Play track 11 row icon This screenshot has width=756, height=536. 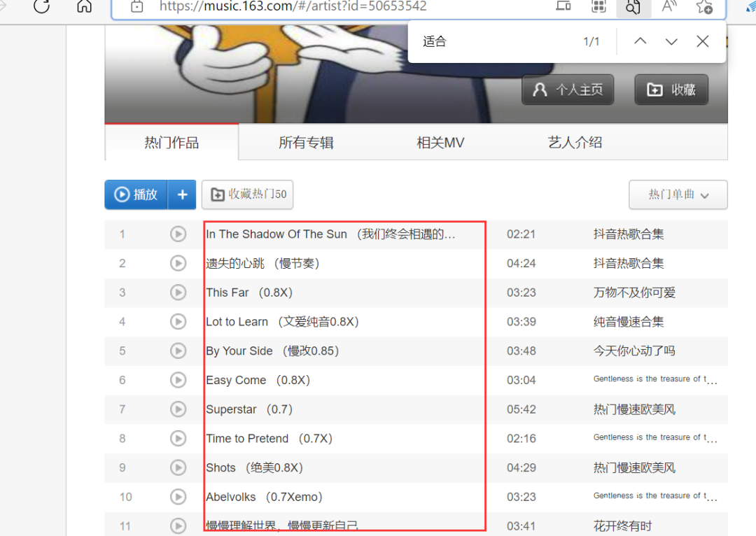click(x=178, y=526)
